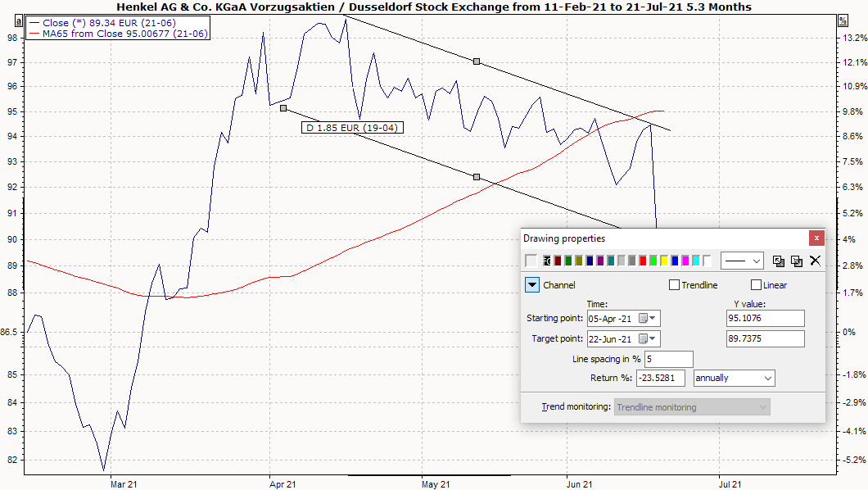Click the Line spacing in % field
868x490 pixels.
coord(668,359)
